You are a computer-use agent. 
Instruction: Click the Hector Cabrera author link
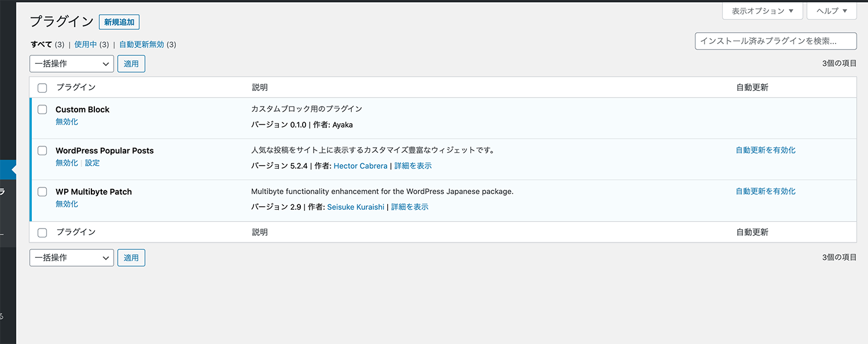361,166
